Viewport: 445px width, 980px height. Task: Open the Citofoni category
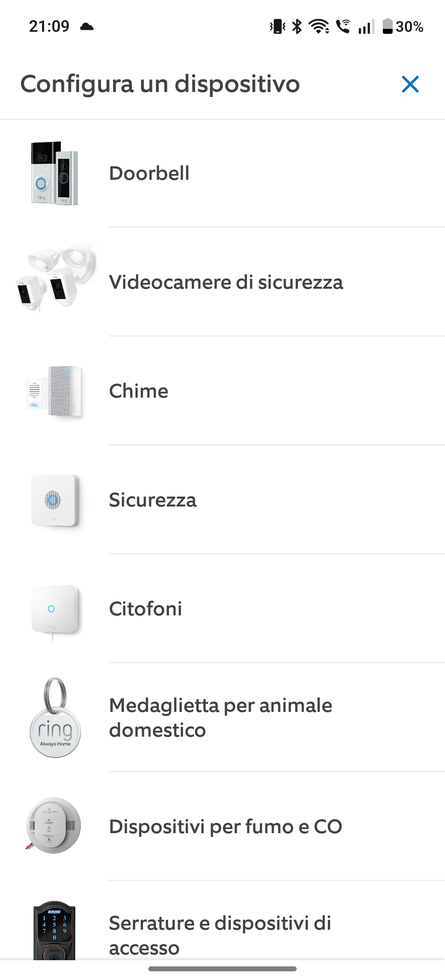point(145,609)
